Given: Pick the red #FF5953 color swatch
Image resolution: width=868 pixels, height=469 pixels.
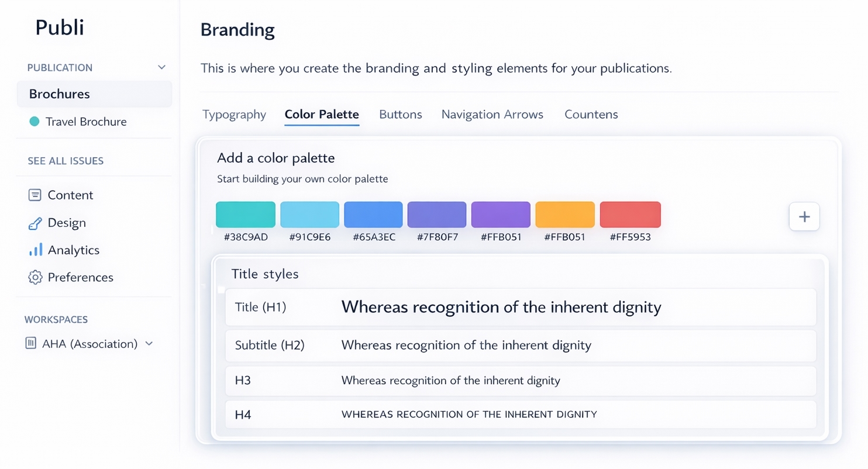Looking at the screenshot, I should pos(630,214).
